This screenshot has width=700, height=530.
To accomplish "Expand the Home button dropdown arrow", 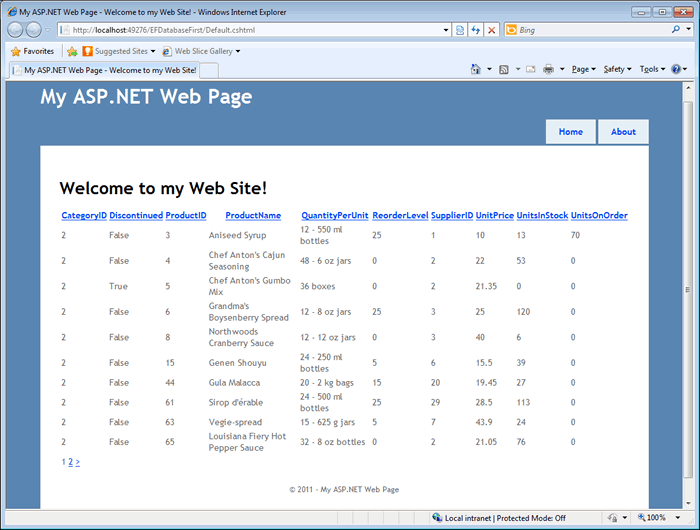I will [x=489, y=69].
